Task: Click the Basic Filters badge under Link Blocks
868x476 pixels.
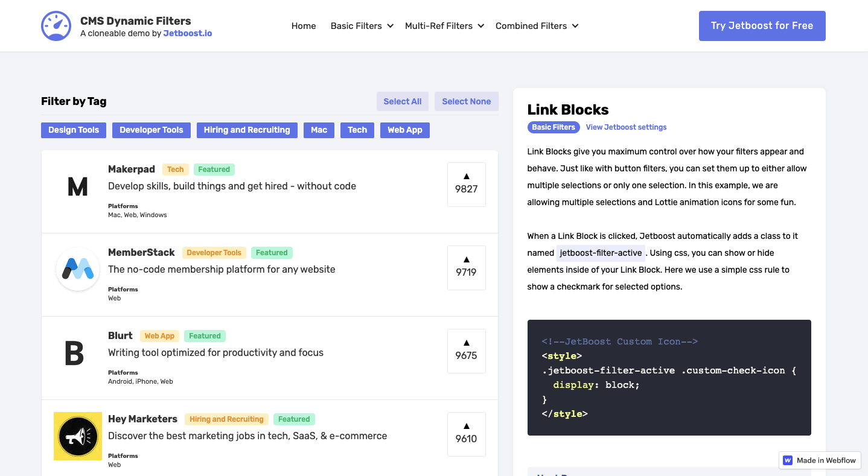Action: pos(553,127)
